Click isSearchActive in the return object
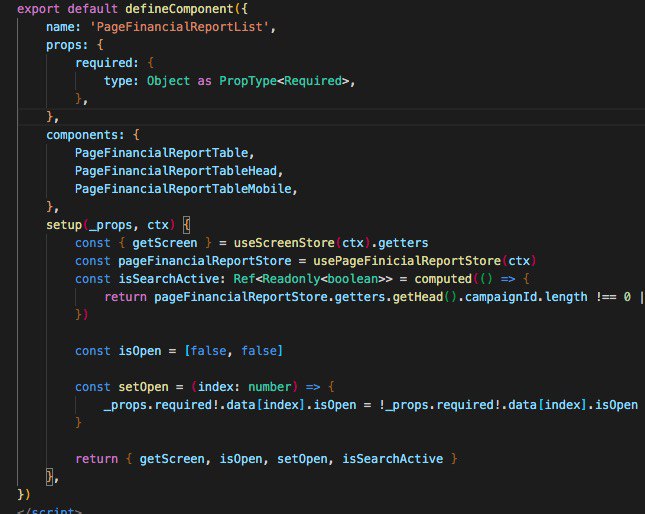The image size is (645, 514). pos(392,459)
